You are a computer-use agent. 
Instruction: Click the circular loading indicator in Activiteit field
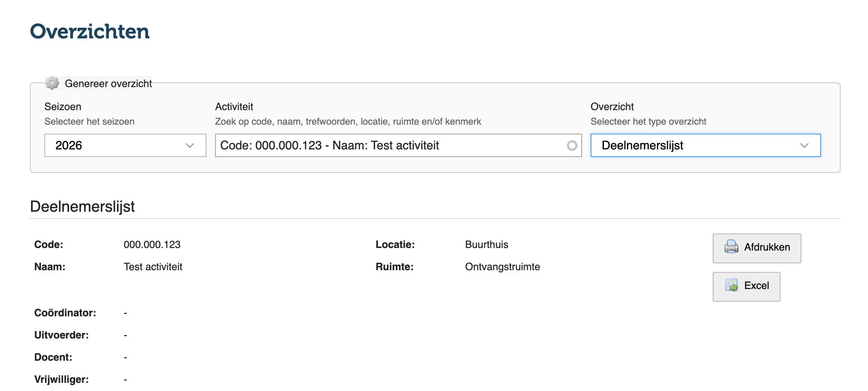click(572, 146)
